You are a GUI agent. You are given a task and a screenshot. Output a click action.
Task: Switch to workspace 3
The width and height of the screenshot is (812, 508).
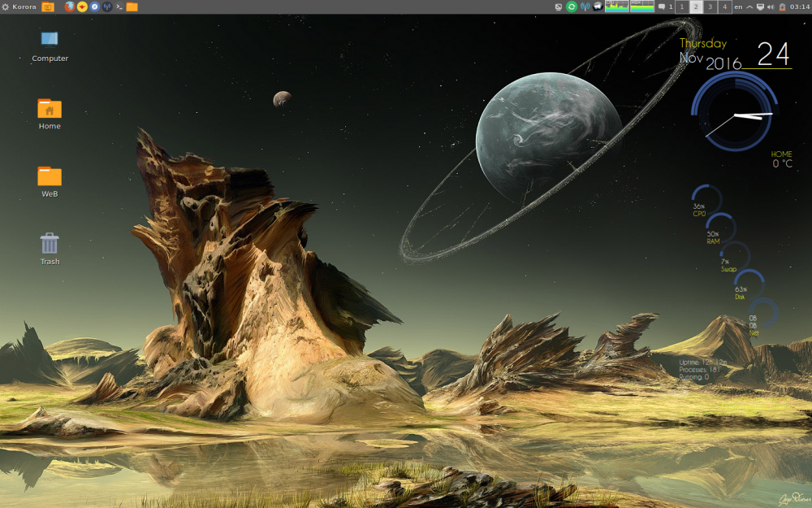click(710, 7)
